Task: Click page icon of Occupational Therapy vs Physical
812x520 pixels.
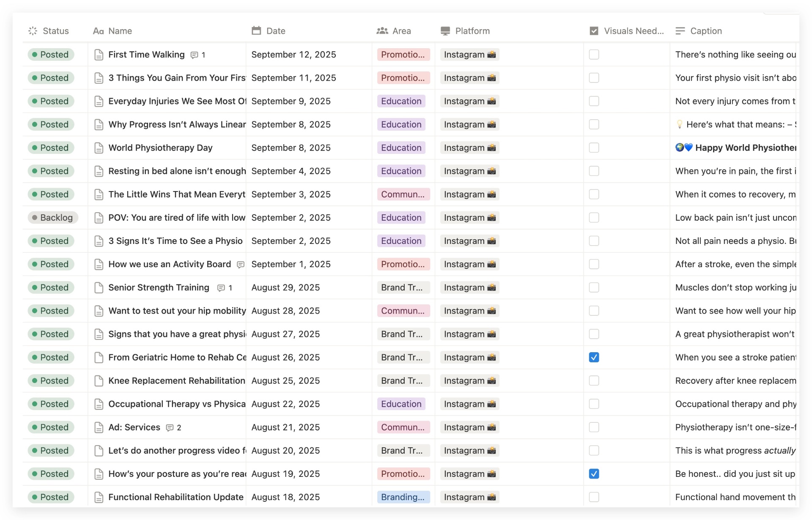Action: click(99, 404)
